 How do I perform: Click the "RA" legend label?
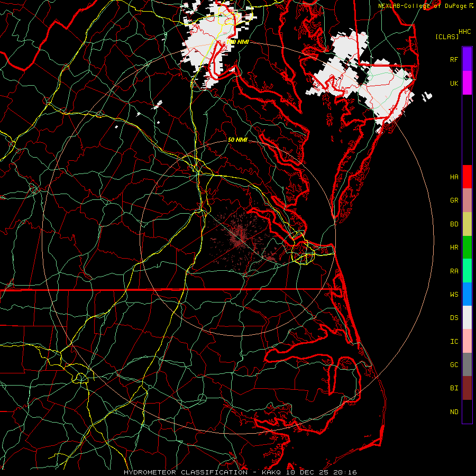click(454, 271)
